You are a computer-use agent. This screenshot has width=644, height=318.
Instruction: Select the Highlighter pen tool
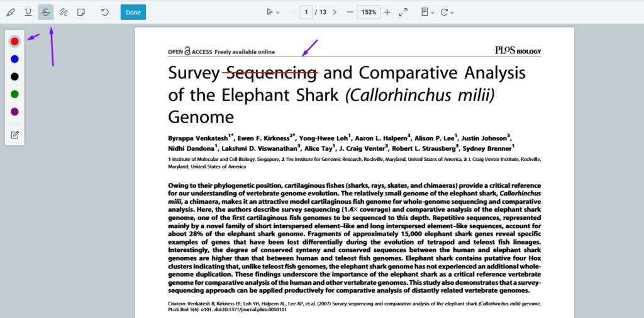(x=11, y=12)
